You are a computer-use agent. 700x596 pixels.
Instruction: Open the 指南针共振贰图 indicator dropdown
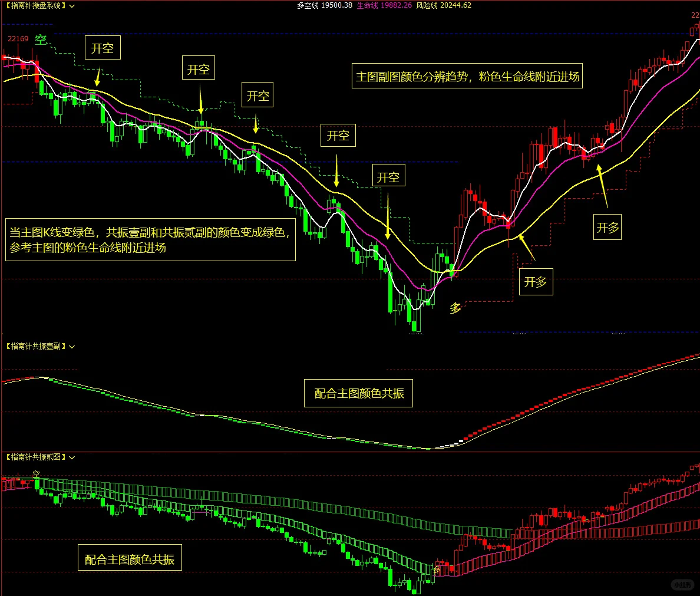[72, 457]
